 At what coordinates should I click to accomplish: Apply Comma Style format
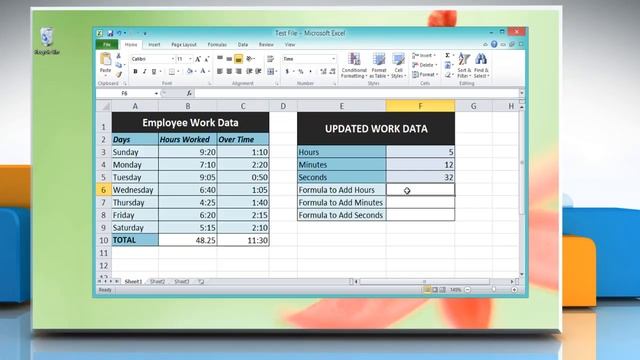(311, 71)
